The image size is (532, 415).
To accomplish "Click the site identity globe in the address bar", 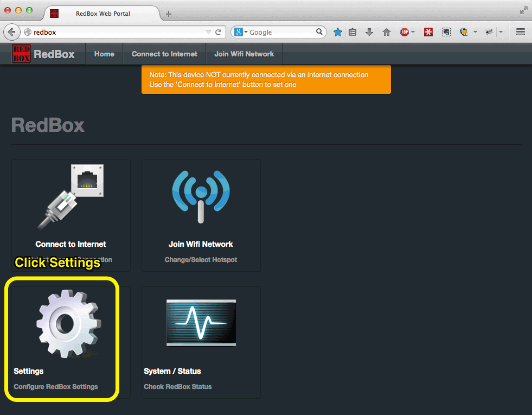I will pyautogui.click(x=28, y=32).
